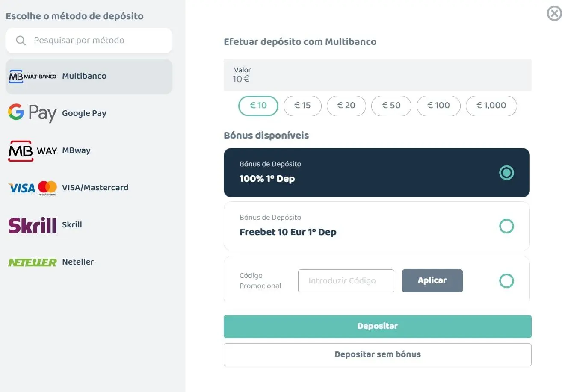Select the Google Pay logo
The height and width of the screenshot is (392, 562).
33,113
